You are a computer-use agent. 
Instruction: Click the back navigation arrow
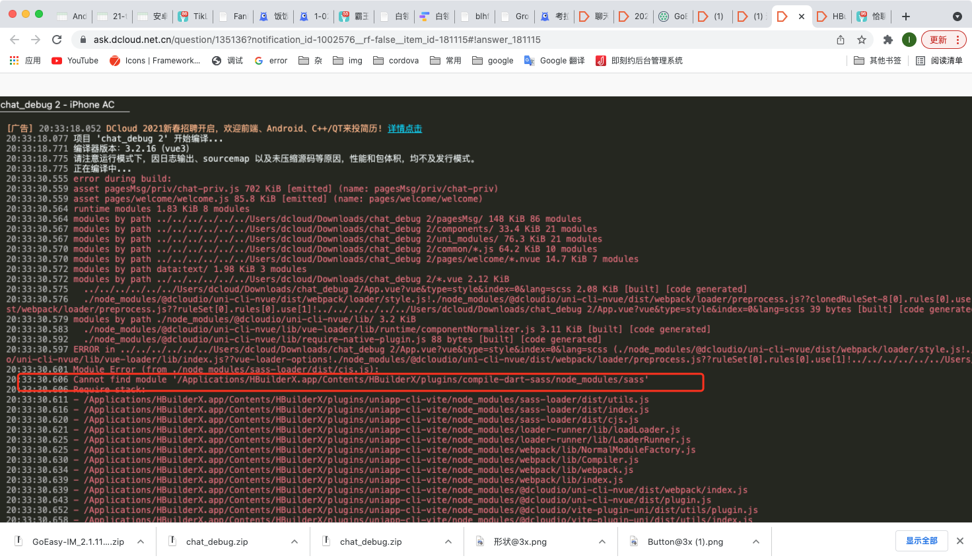[15, 40]
